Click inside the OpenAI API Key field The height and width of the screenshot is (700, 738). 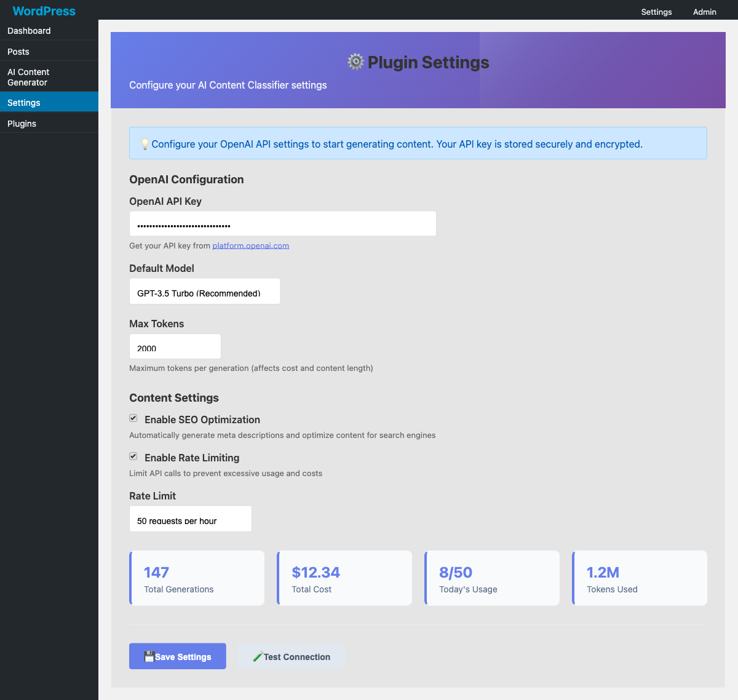pos(282,223)
